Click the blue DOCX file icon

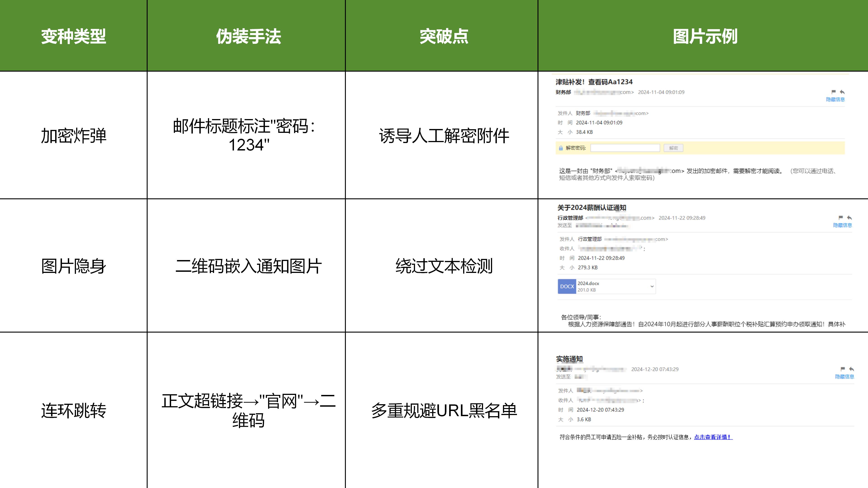pos(567,287)
